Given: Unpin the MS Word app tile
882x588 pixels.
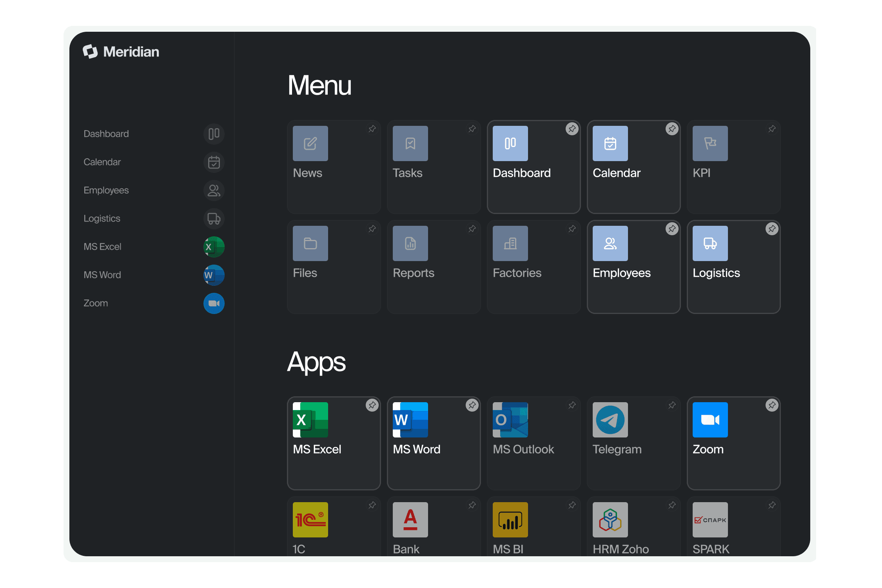Looking at the screenshot, I should tap(472, 405).
